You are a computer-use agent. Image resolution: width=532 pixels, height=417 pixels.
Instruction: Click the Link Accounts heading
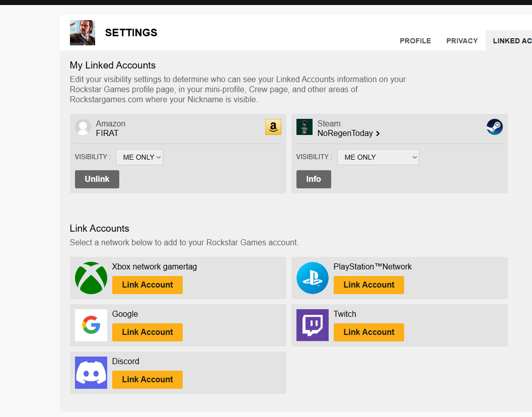[100, 229]
